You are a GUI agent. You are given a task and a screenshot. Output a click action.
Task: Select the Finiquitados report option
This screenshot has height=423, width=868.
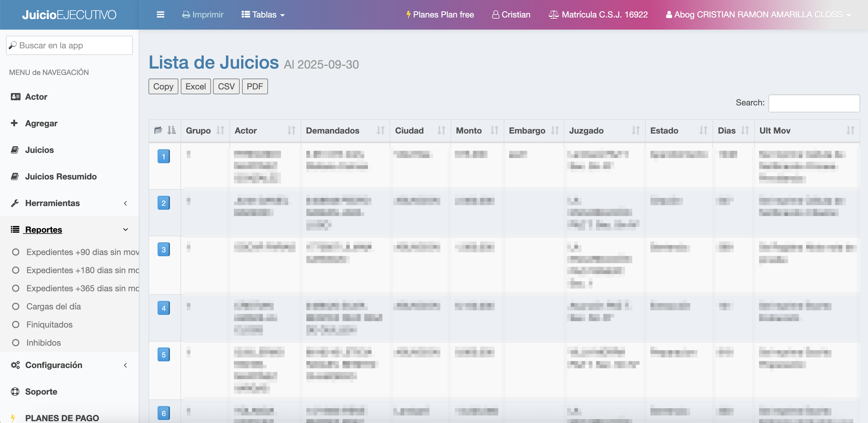49,325
